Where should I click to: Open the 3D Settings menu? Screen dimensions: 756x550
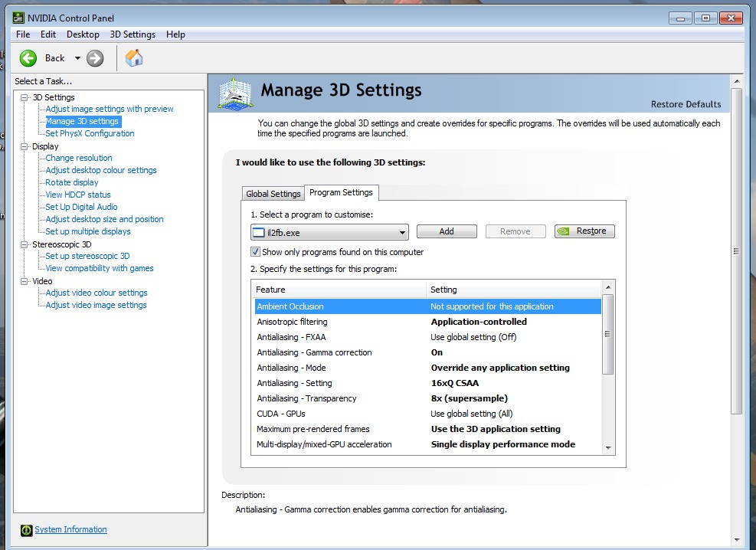coord(133,34)
